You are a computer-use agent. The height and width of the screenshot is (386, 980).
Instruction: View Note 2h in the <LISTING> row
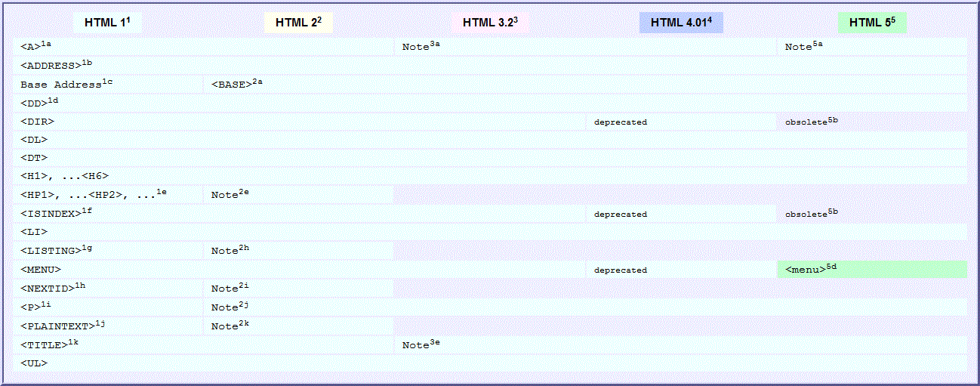[x=230, y=250]
